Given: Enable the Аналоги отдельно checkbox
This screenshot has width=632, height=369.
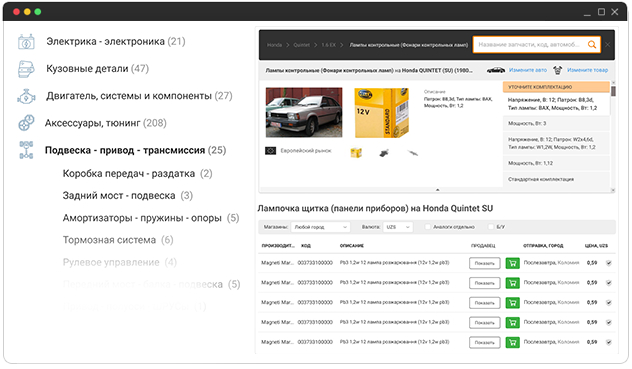Looking at the screenshot, I should [x=428, y=227].
